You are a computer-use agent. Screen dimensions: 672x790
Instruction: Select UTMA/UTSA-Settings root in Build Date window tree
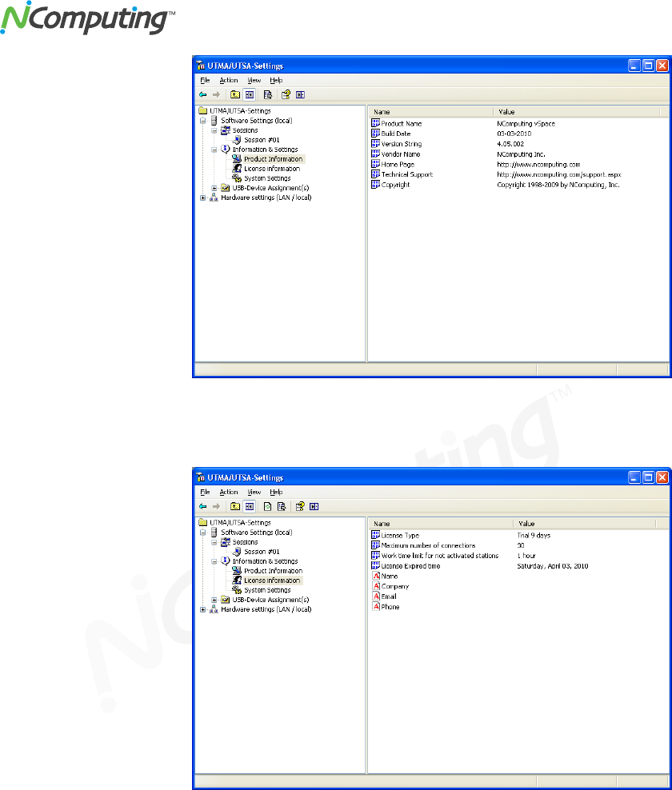click(240, 111)
